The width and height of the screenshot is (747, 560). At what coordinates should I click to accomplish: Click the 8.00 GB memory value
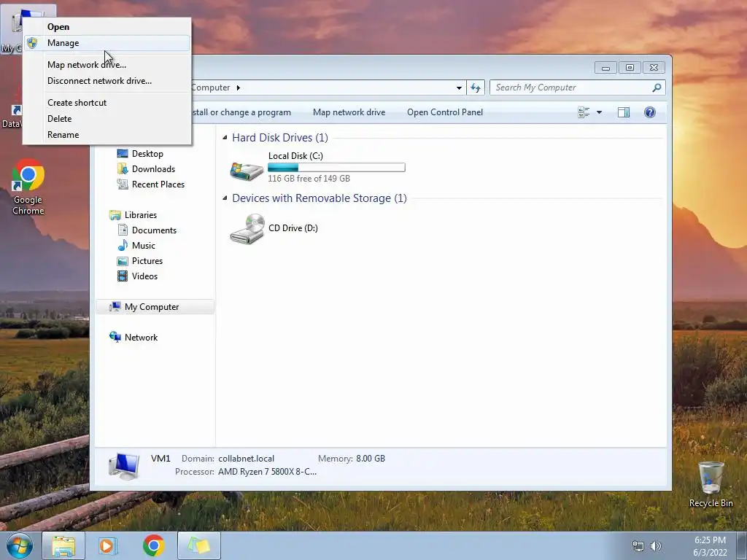[x=371, y=459]
